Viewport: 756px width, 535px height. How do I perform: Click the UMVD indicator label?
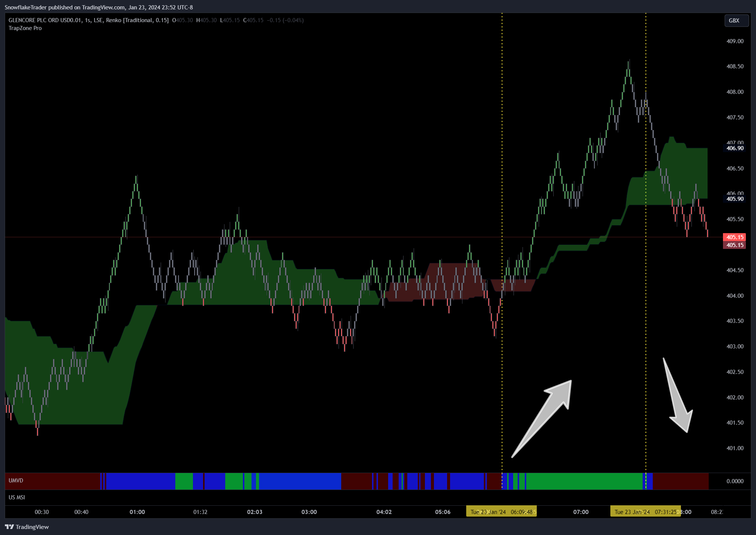[16, 481]
